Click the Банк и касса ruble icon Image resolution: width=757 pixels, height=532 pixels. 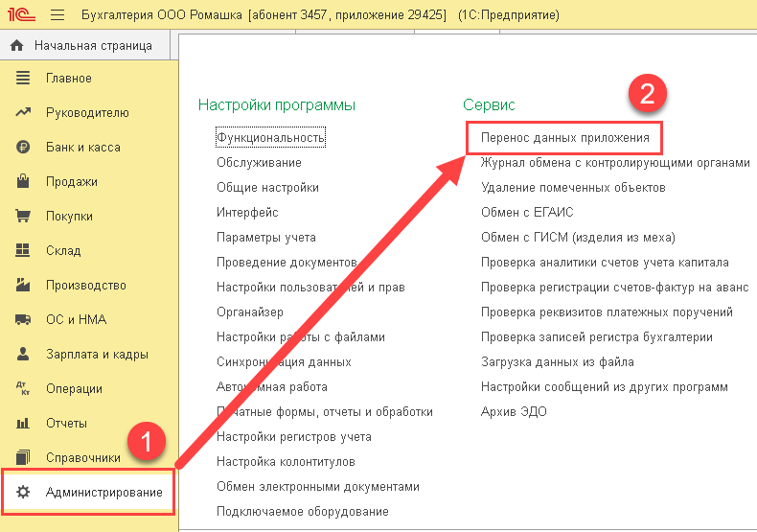[x=23, y=147]
